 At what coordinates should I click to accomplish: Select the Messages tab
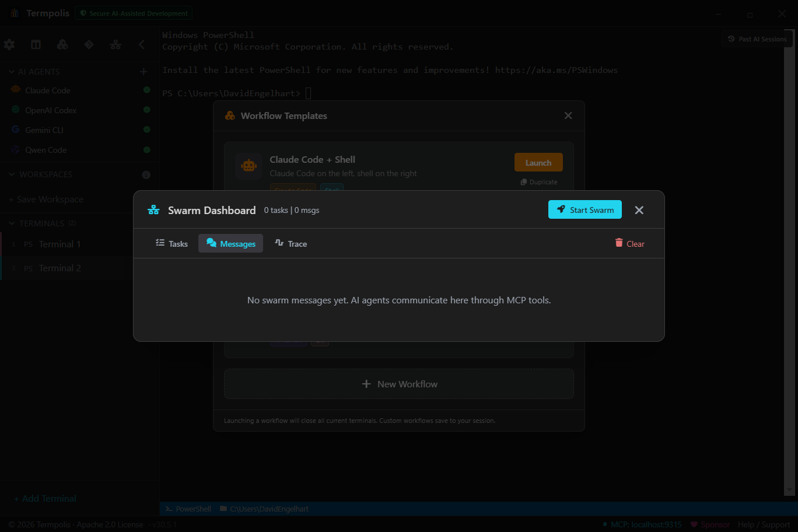pyautogui.click(x=230, y=244)
